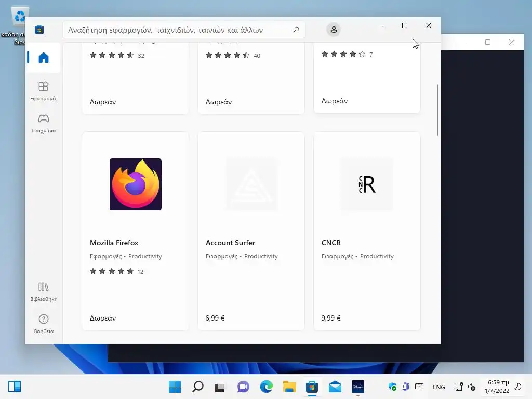The height and width of the screenshot is (399, 532).
Task: Click Εφαρμογές • Productivity under Account Surfer
Action: click(x=242, y=256)
